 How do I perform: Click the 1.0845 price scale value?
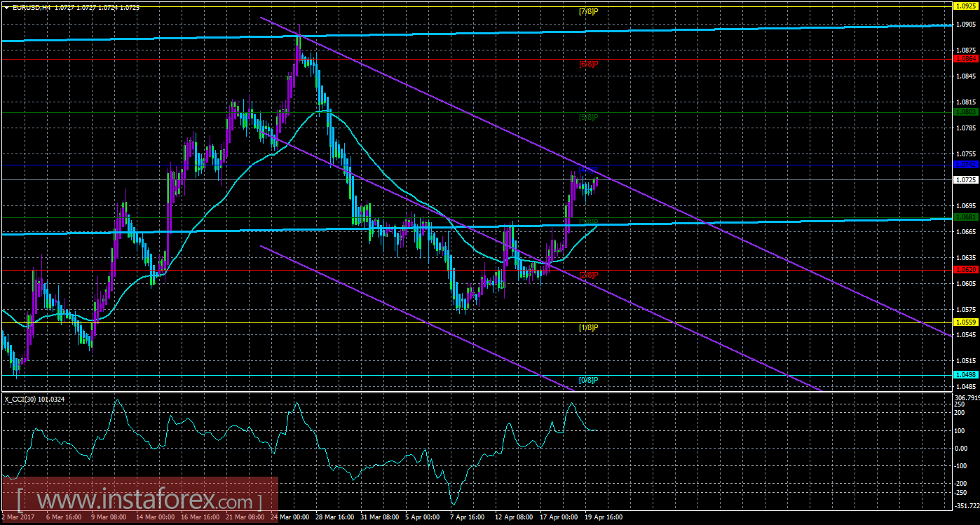[965, 76]
